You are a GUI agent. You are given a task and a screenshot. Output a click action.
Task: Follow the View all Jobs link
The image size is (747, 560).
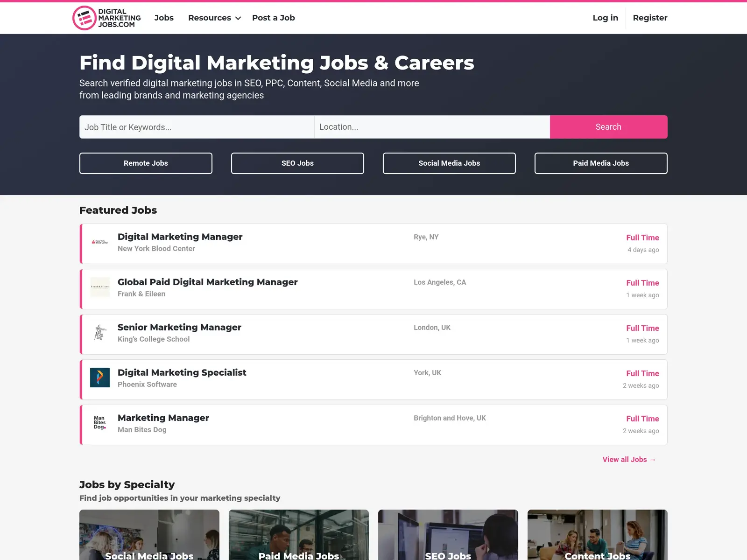click(x=629, y=460)
